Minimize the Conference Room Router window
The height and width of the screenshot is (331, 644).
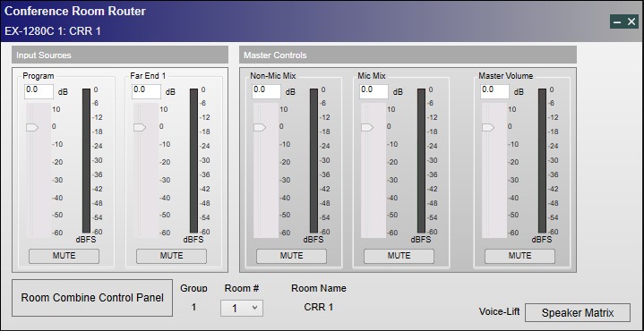pyautogui.click(x=617, y=21)
